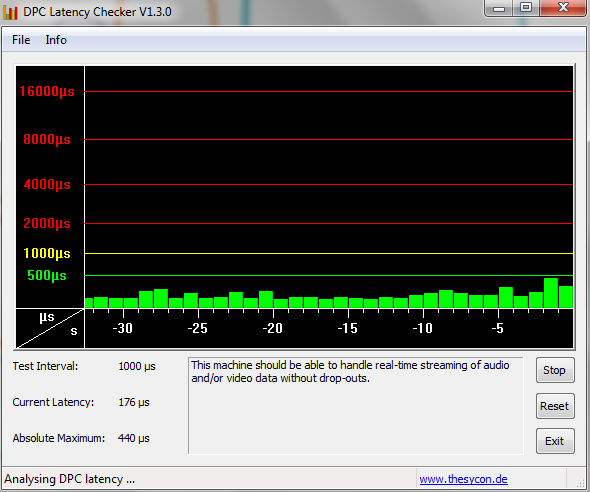Open the www.thesycon.de link
590x492 pixels.
click(x=463, y=479)
